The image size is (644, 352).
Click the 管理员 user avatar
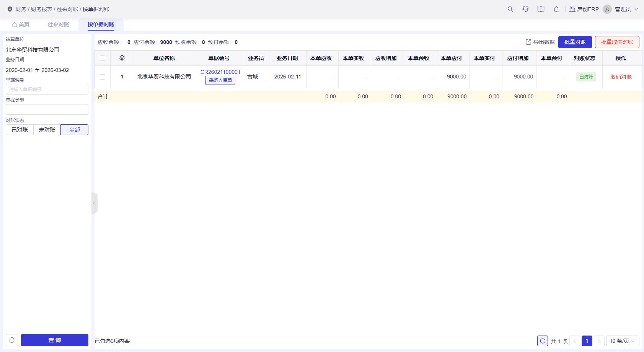[607, 9]
